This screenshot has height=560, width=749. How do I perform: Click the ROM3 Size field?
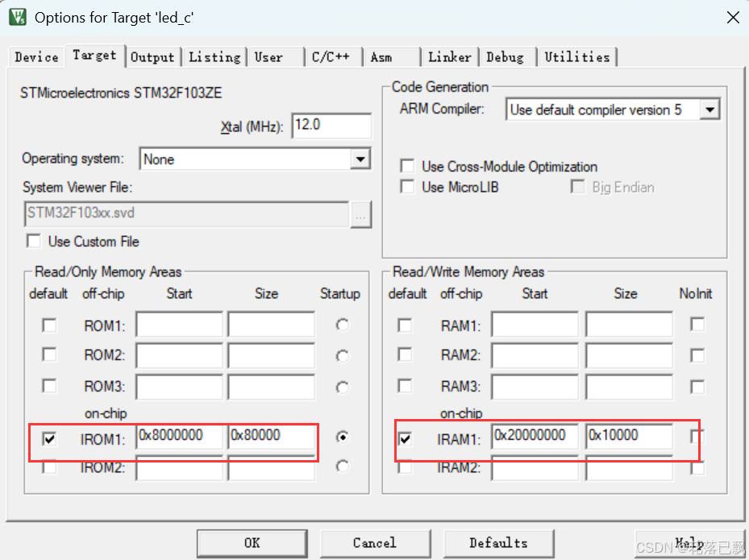tap(272, 386)
